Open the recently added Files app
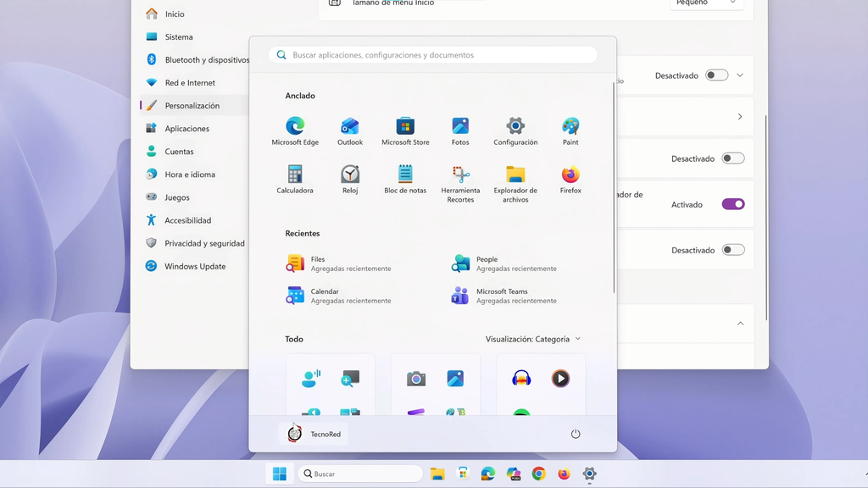Viewport: 868px width, 488px height. coord(339,263)
